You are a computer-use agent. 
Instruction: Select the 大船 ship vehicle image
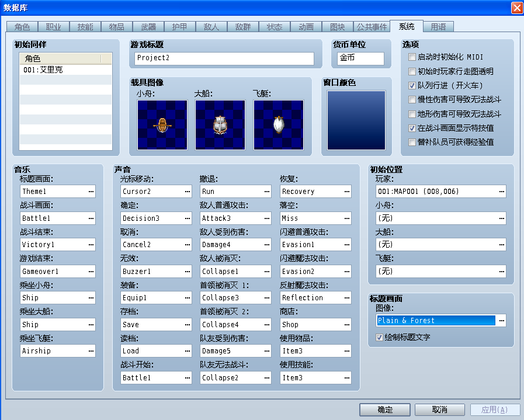coord(220,125)
